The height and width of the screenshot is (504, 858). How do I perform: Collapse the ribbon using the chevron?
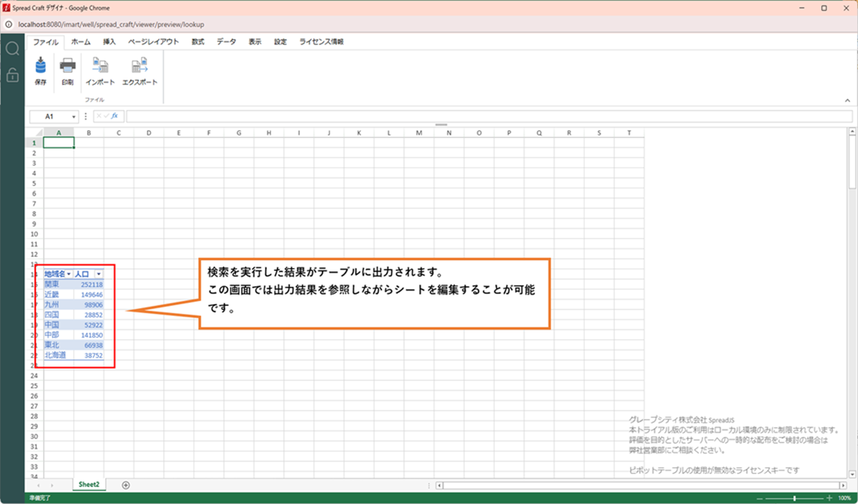coord(847,100)
